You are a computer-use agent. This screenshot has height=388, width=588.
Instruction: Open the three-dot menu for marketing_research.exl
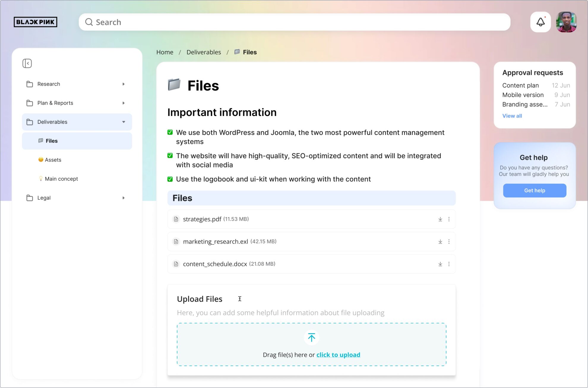(449, 241)
